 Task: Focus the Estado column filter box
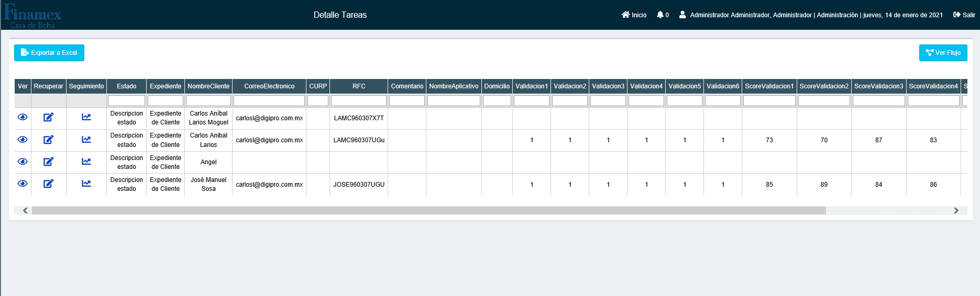pos(126,100)
